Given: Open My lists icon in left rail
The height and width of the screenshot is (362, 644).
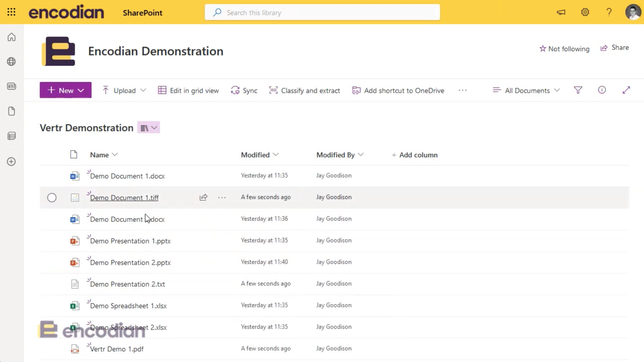Looking at the screenshot, I should click(11, 136).
